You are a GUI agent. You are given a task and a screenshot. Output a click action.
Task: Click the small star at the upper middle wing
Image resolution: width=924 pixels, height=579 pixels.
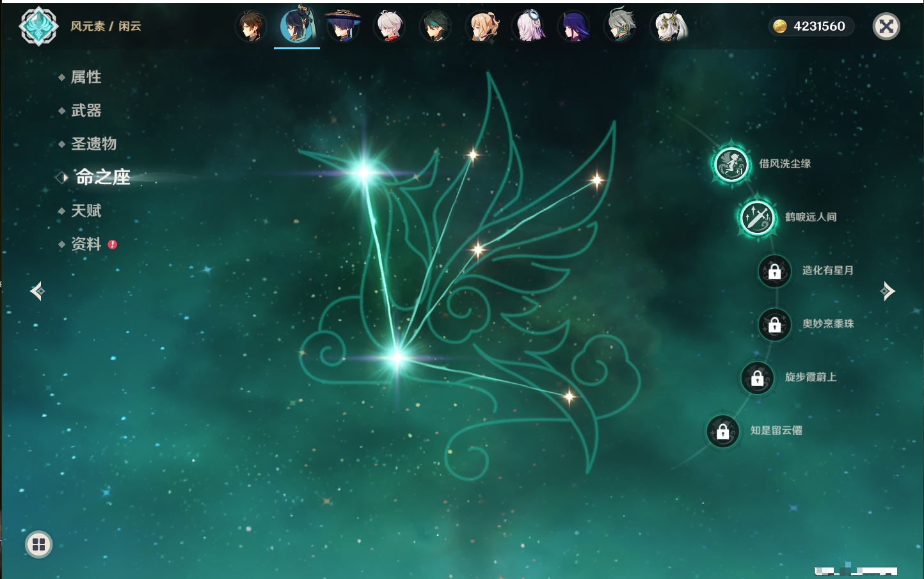click(x=473, y=154)
